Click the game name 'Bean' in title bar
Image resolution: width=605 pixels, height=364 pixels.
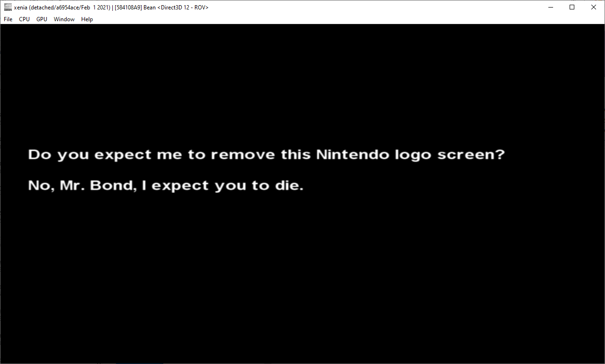point(150,8)
